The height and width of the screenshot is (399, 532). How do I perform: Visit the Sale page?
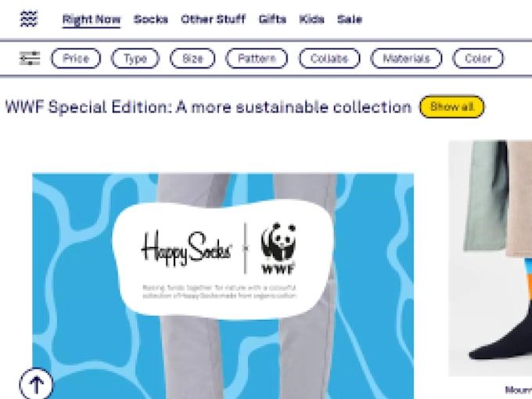pos(350,20)
